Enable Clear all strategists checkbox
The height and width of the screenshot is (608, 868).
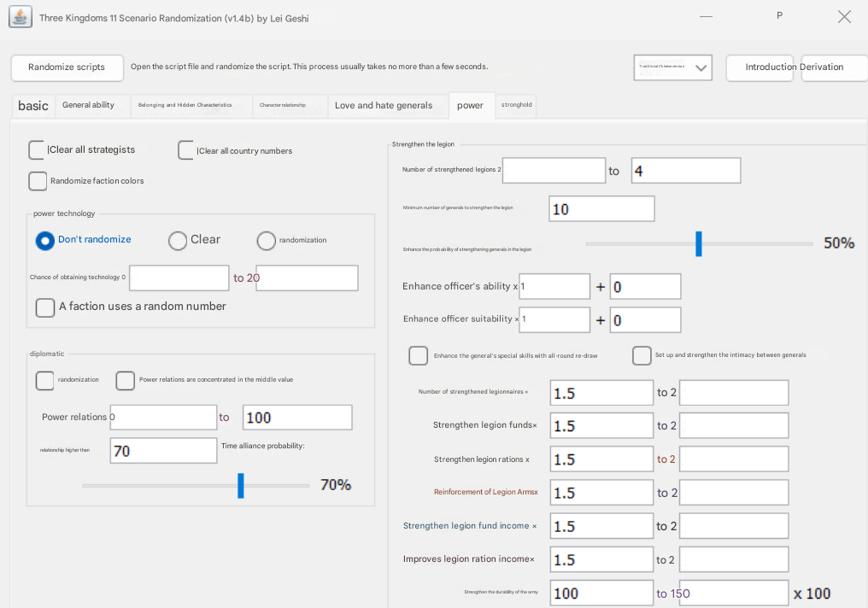click(37, 150)
